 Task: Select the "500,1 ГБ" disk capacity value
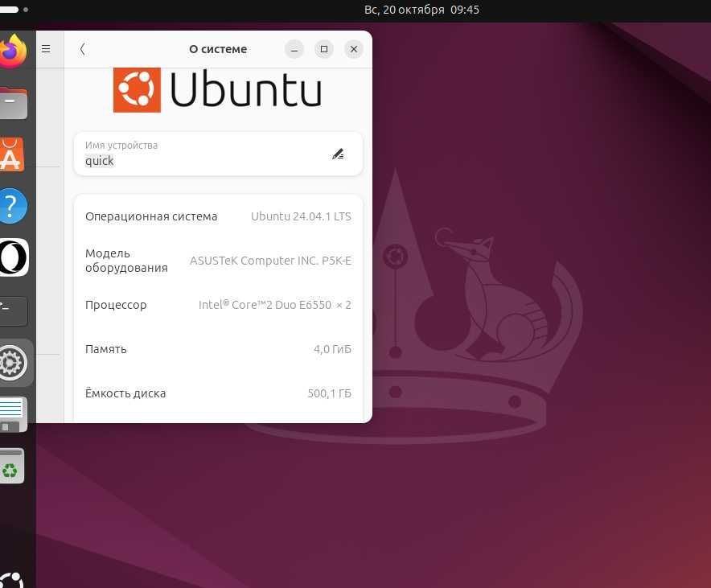coord(329,393)
